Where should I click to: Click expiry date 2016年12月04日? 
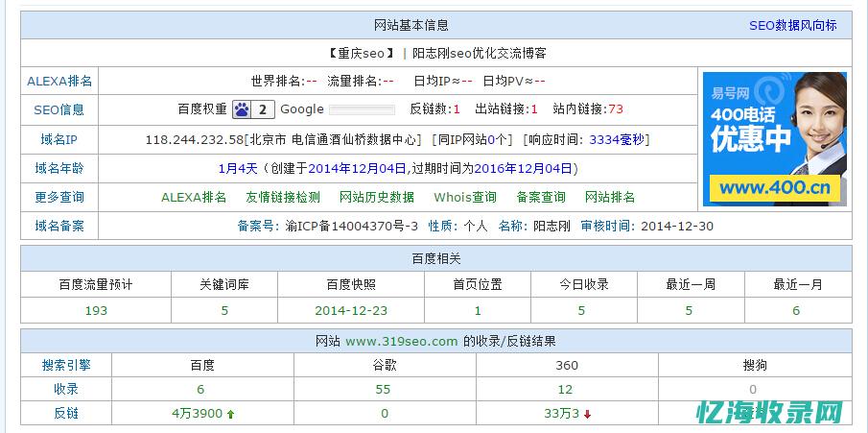click(523, 169)
